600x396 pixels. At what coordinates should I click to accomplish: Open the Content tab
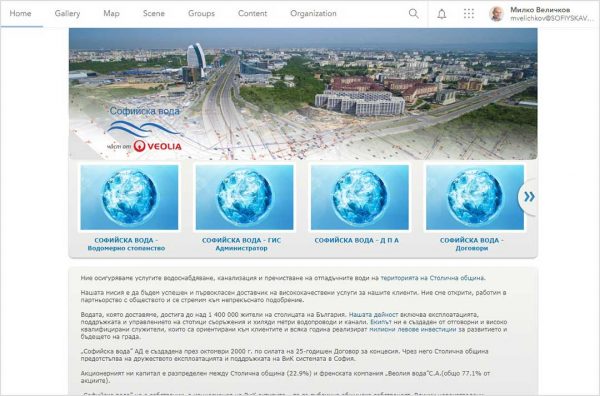coord(253,13)
